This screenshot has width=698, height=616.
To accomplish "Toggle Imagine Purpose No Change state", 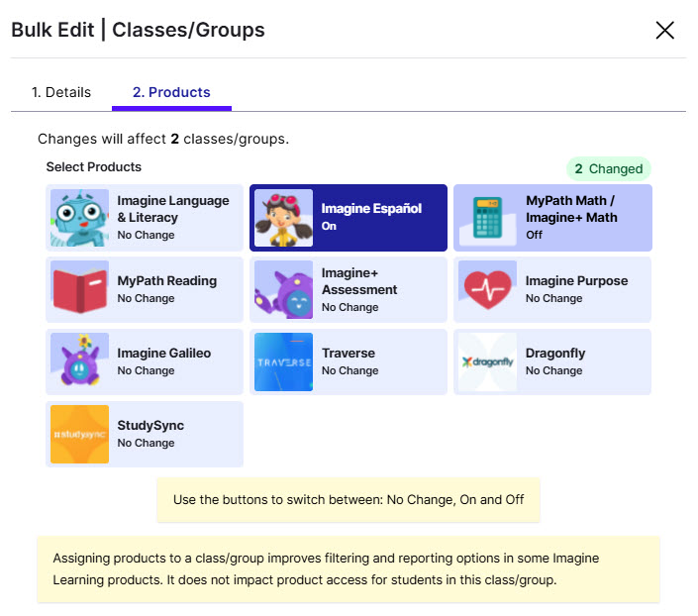I will tap(552, 289).
